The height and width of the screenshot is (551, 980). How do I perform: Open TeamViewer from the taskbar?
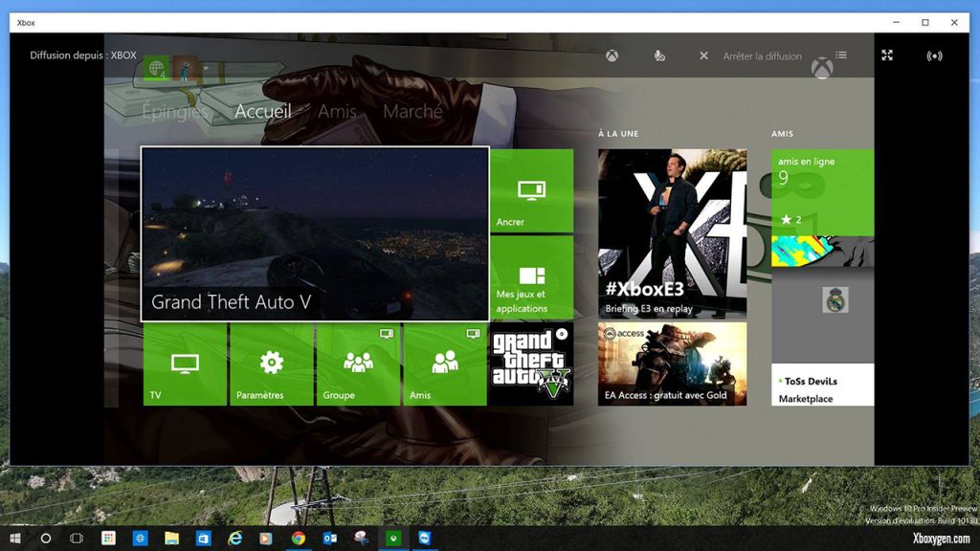pos(425,538)
